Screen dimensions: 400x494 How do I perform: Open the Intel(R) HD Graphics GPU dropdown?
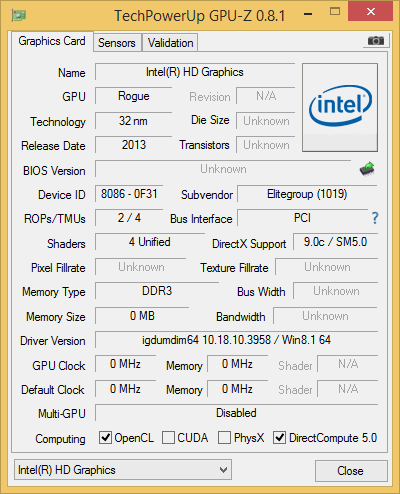123,470
